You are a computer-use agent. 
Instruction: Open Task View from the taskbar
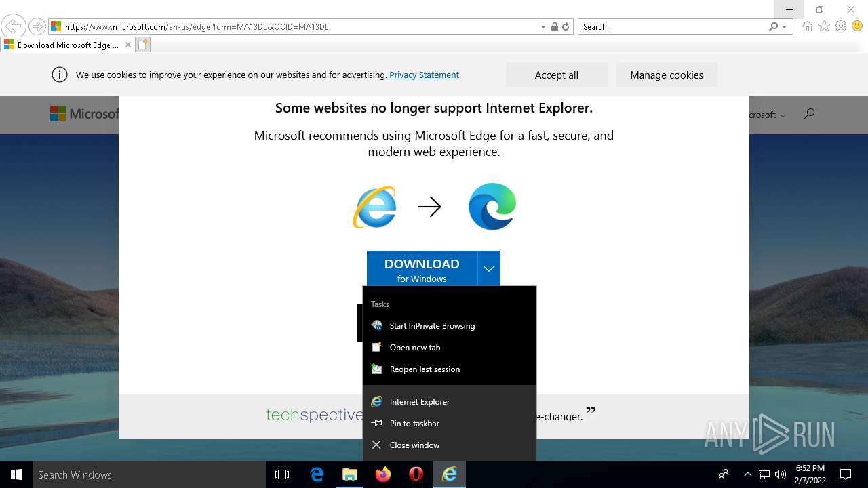point(282,474)
